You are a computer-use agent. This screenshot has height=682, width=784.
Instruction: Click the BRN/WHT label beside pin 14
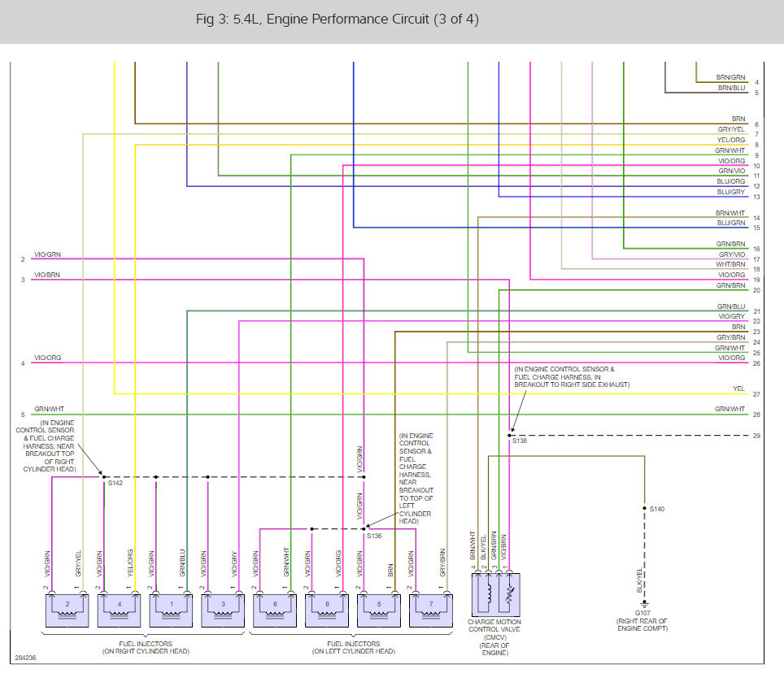(730, 213)
